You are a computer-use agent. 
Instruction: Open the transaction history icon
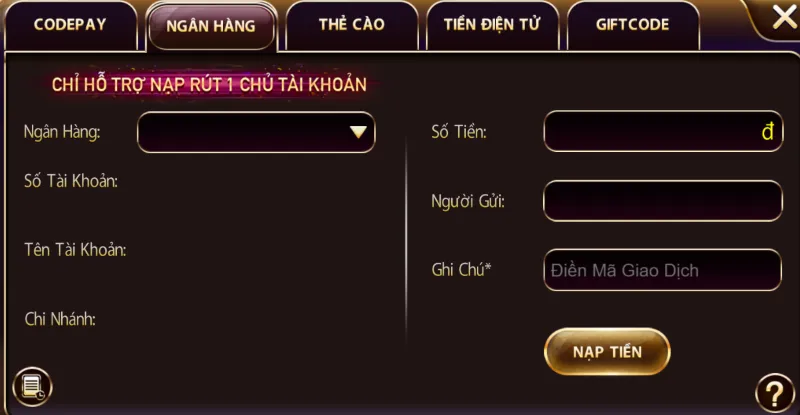(31, 385)
